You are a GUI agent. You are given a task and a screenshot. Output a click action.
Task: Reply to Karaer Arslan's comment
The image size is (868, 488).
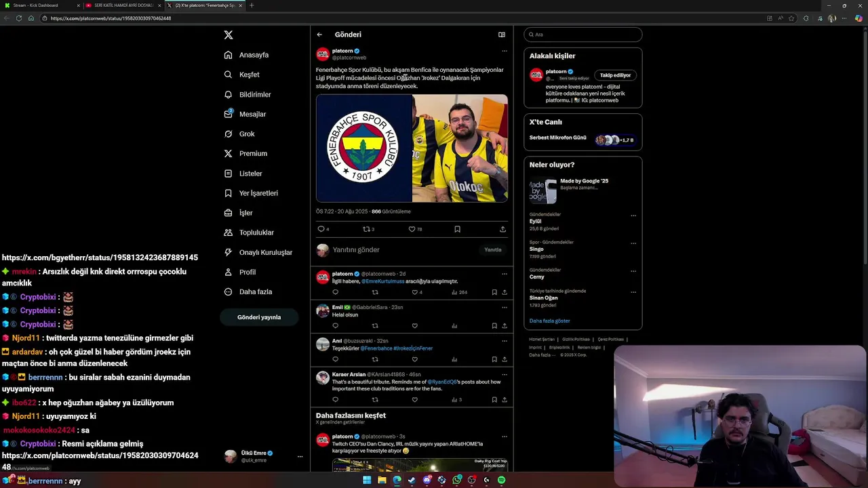pyautogui.click(x=335, y=400)
